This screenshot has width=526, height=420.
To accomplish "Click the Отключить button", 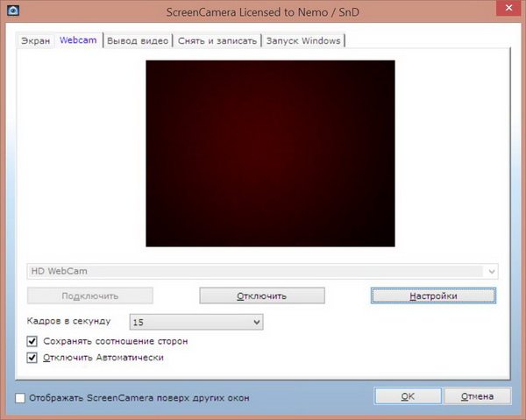I will coord(262,296).
